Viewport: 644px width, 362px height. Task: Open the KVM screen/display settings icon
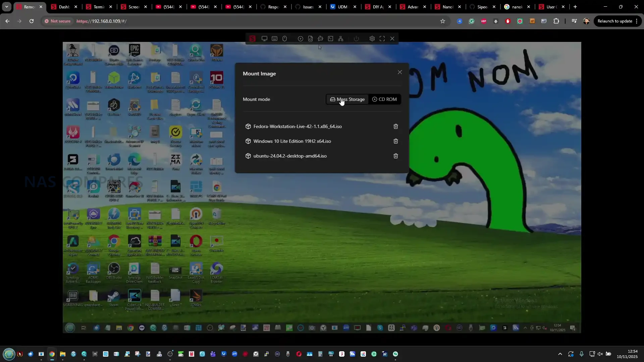(264, 39)
